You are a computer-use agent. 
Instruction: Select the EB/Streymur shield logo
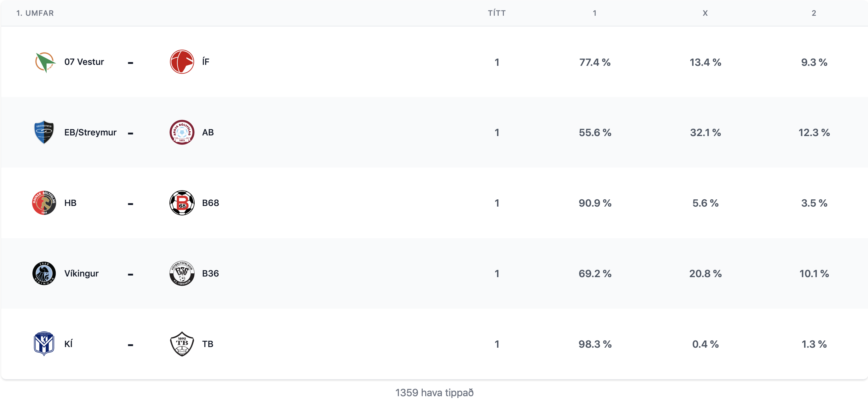click(x=44, y=132)
